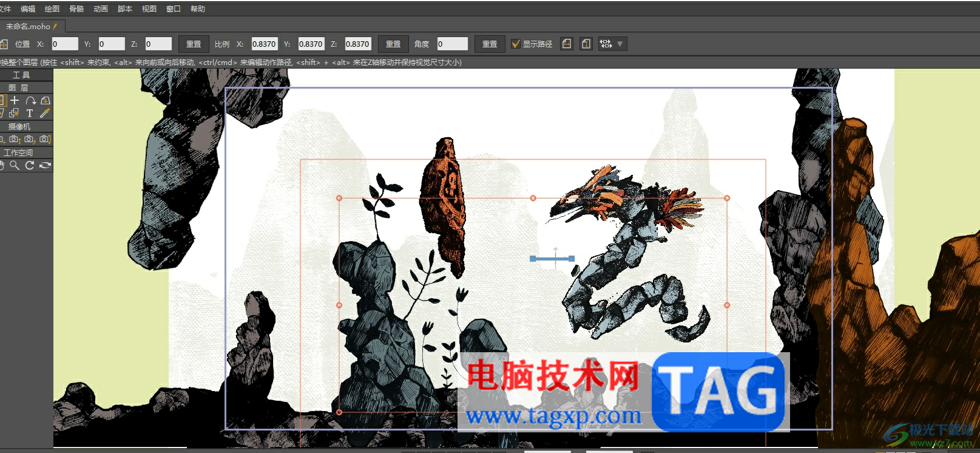980x453 pixels.
Task: Click the right-middle layer transform handle
Action: pos(727,305)
